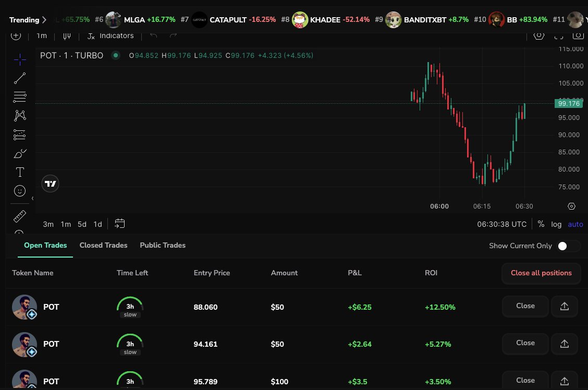The image size is (588, 390).
Task: Click the 3h slow timer of 88.060 trade
Action: click(130, 307)
